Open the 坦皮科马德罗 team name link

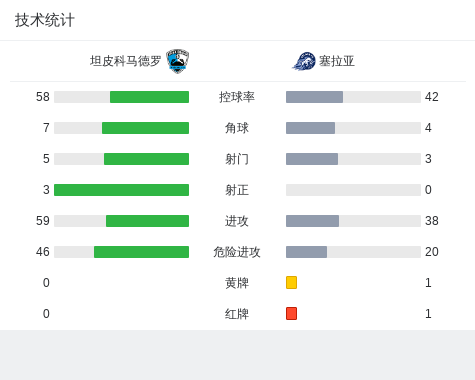tap(126, 61)
